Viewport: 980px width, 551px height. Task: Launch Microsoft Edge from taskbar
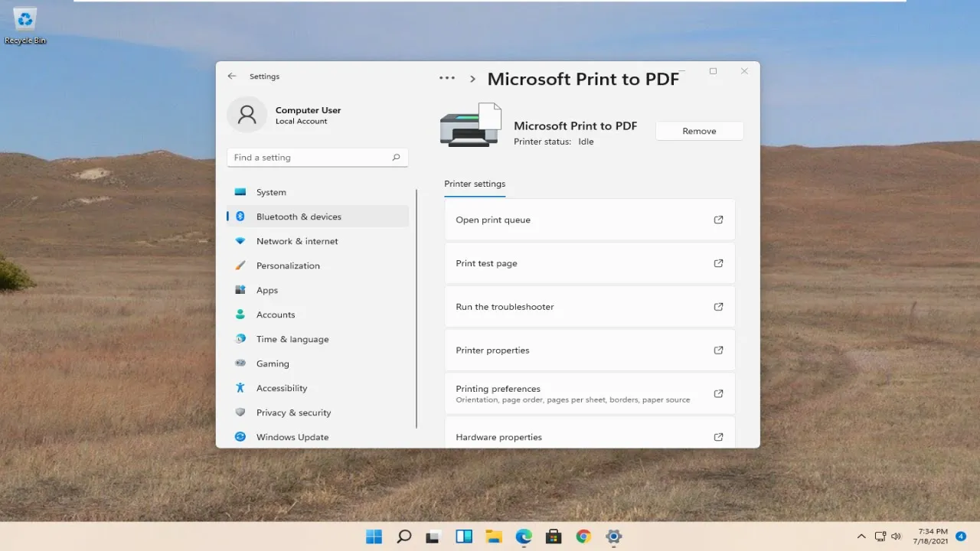coord(524,536)
